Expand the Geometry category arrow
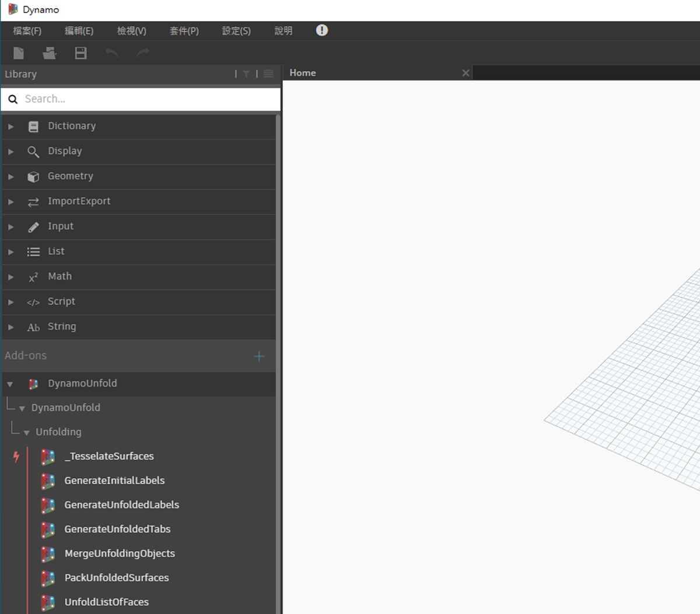Screen dimensions: 700x614 (x=10, y=177)
